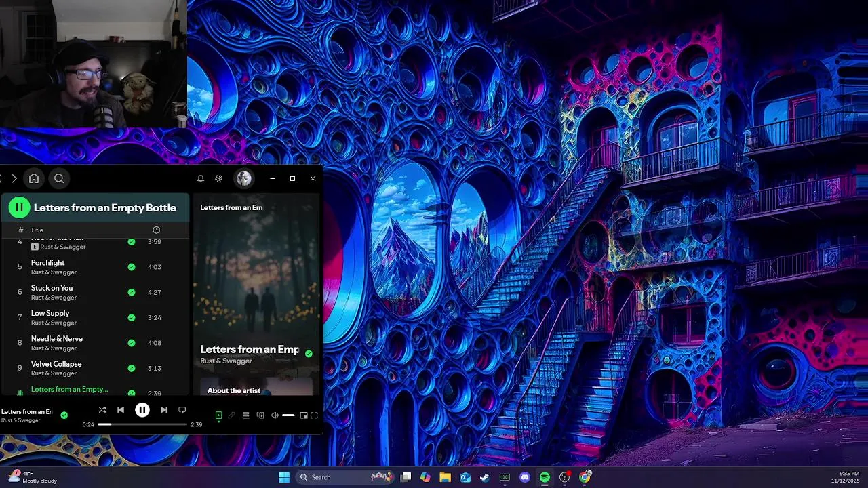
Task: Open Outlook from the taskbar
Action: [x=465, y=477]
